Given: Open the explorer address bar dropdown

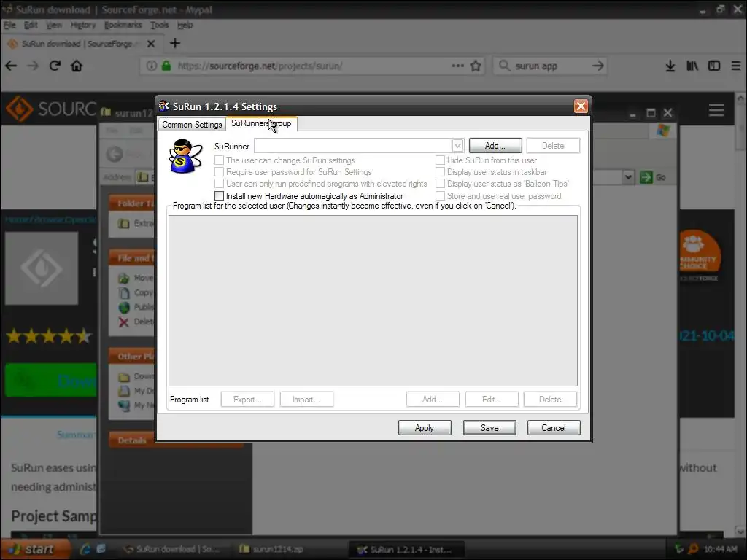Looking at the screenshot, I should tap(628, 177).
